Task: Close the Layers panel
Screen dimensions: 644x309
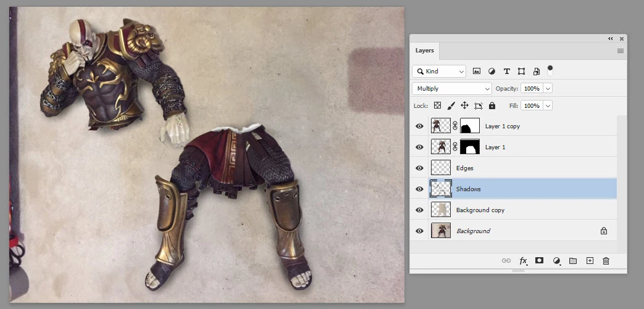Action: (x=622, y=39)
